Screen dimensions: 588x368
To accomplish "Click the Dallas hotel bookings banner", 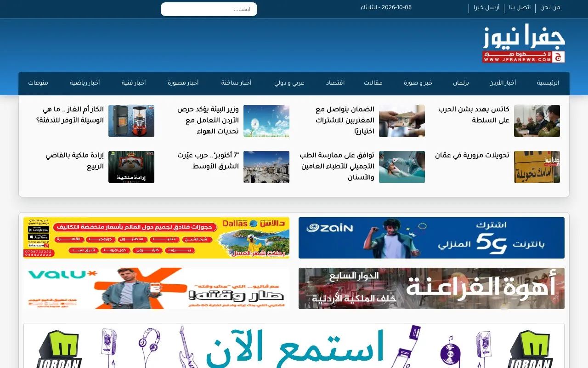I will (x=156, y=238).
